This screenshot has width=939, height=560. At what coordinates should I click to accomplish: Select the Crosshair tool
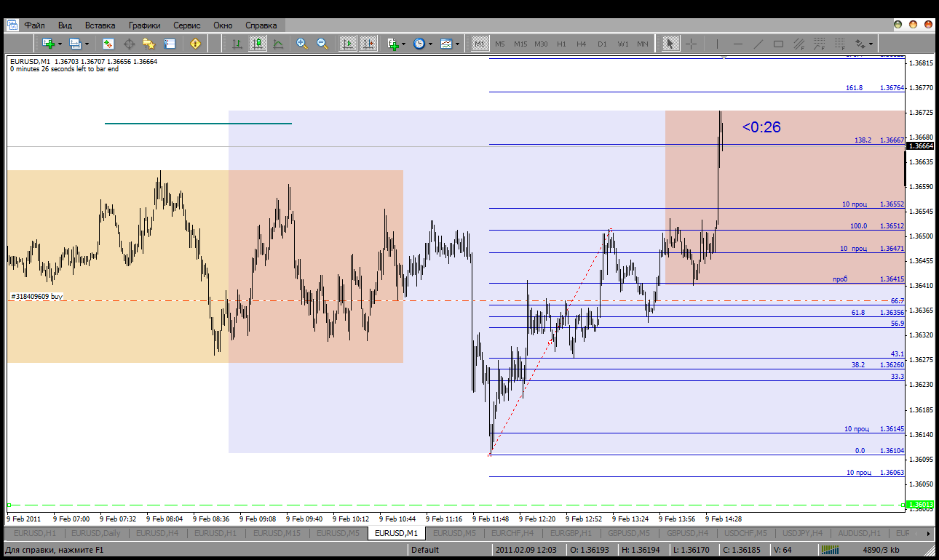pyautogui.click(x=692, y=44)
